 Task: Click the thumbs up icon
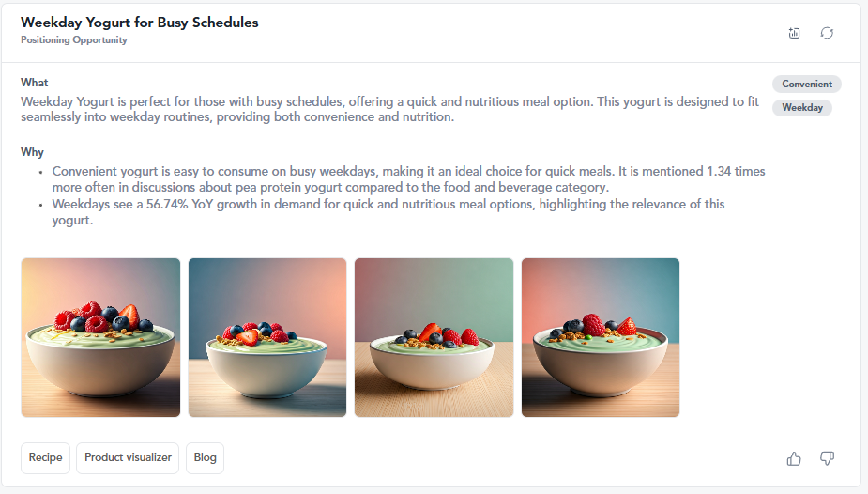pyautogui.click(x=795, y=458)
